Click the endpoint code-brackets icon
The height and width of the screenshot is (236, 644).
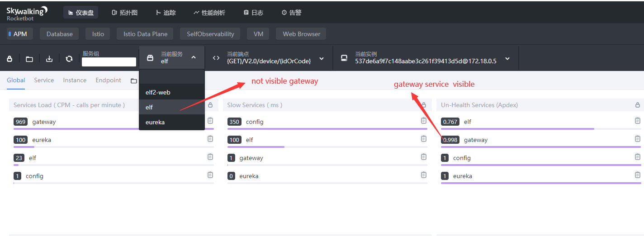point(216,58)
